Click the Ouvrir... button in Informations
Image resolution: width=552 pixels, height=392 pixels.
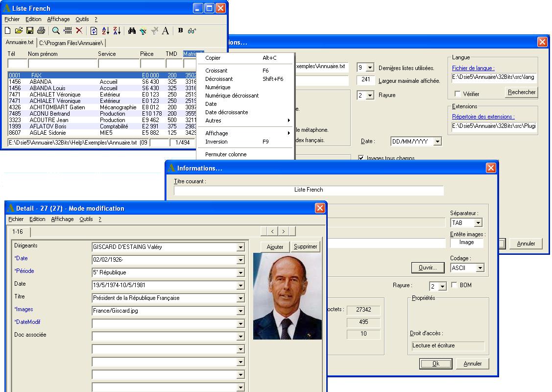[x=428, y=268]
